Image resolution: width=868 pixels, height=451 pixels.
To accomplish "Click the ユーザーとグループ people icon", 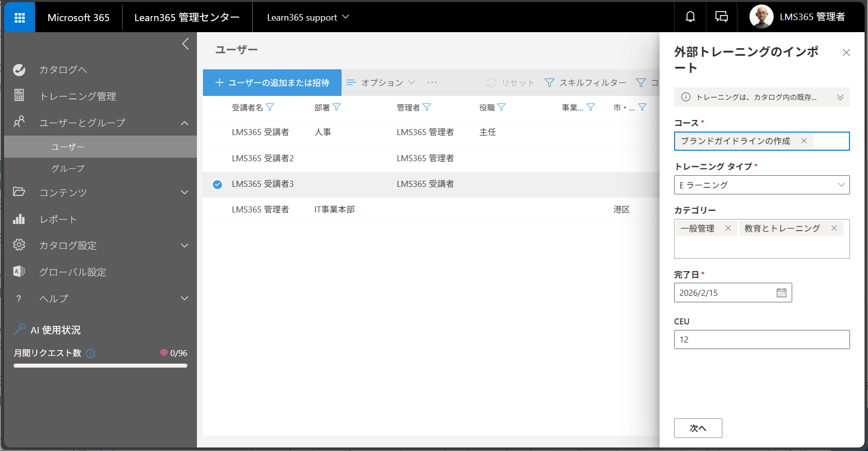I will tap(19, 122).
